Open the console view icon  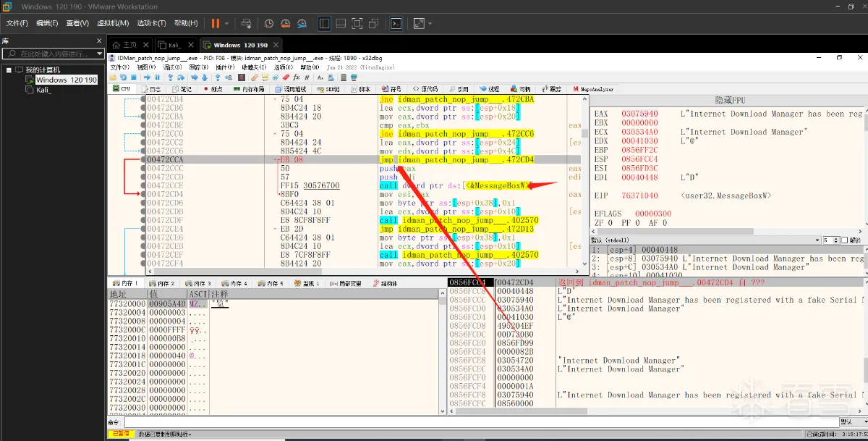tap(396, 23)
